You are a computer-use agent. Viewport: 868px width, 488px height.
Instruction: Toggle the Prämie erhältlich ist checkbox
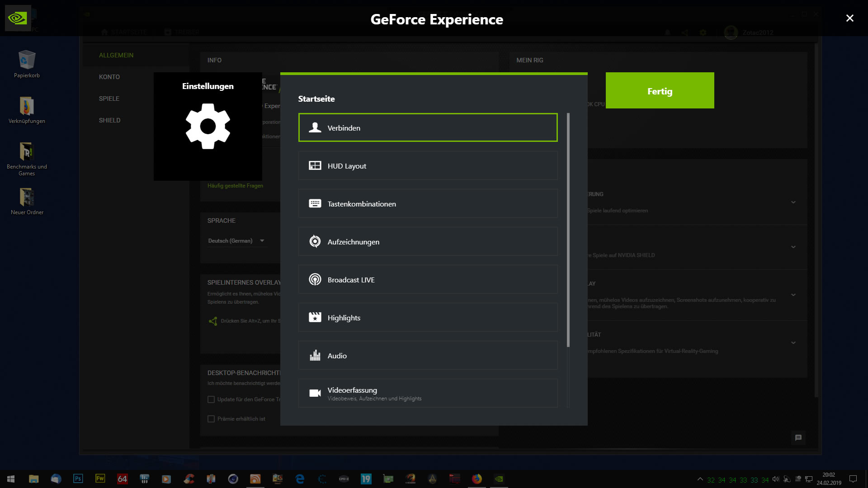(211, 419)
